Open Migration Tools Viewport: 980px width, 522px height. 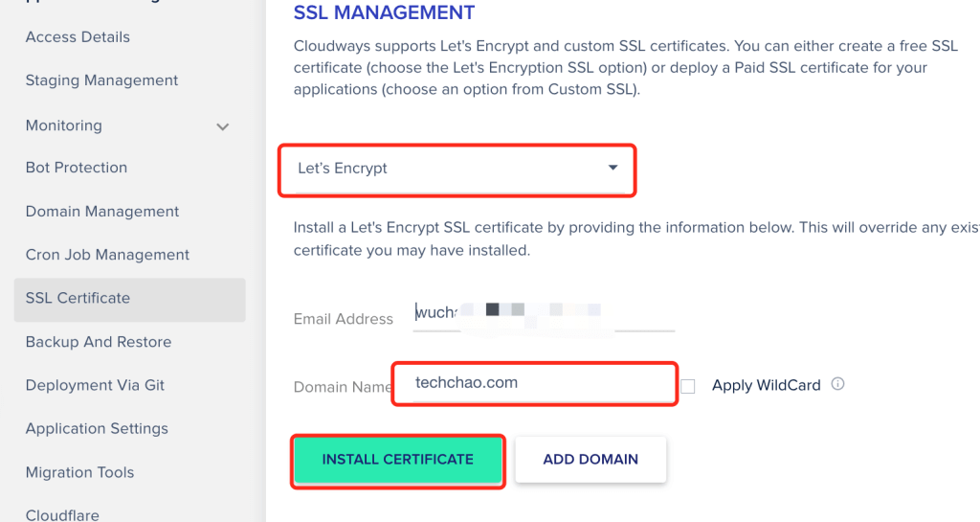tap(80, 472)
